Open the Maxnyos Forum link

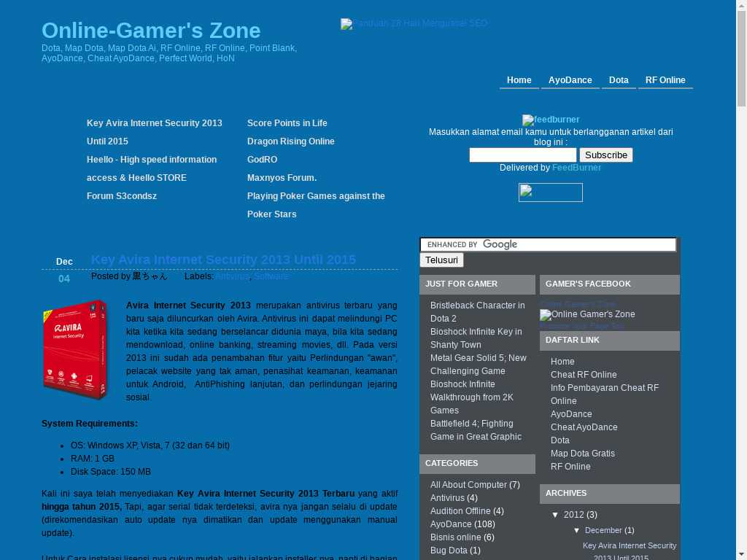(x=282, y=178)
